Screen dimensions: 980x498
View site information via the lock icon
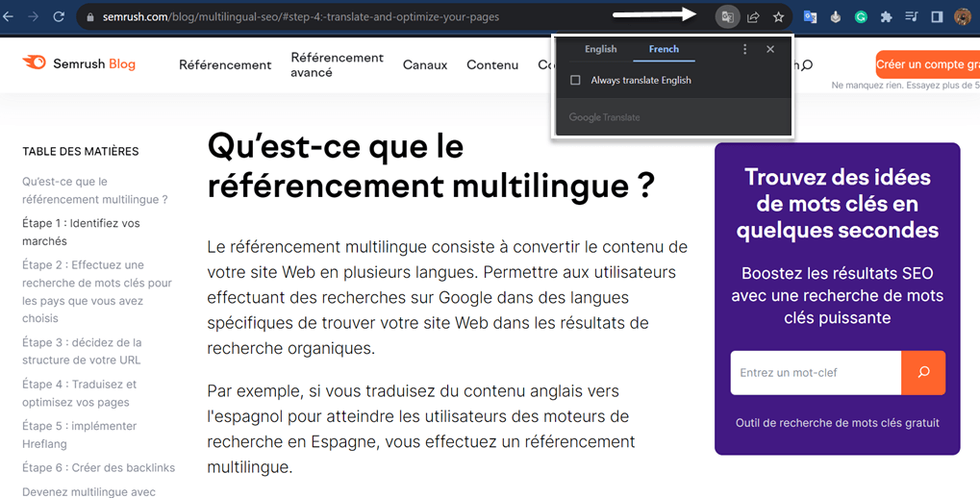[90, 17]
